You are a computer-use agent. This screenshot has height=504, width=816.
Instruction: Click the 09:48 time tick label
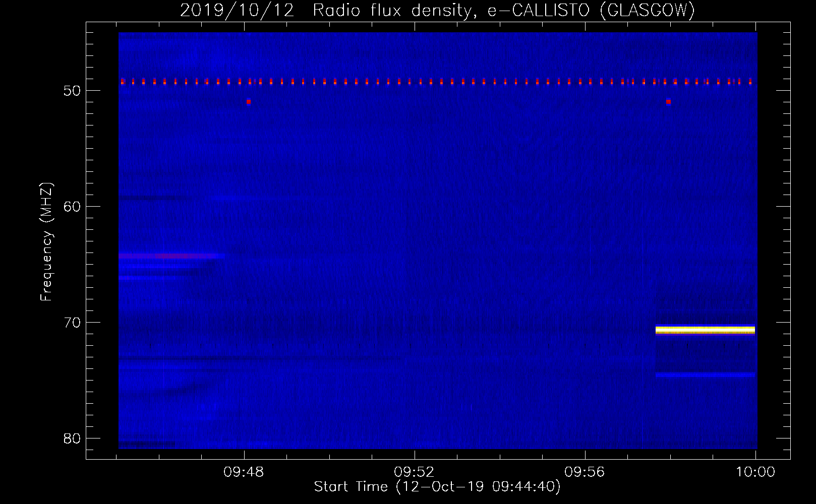(244, 472)
